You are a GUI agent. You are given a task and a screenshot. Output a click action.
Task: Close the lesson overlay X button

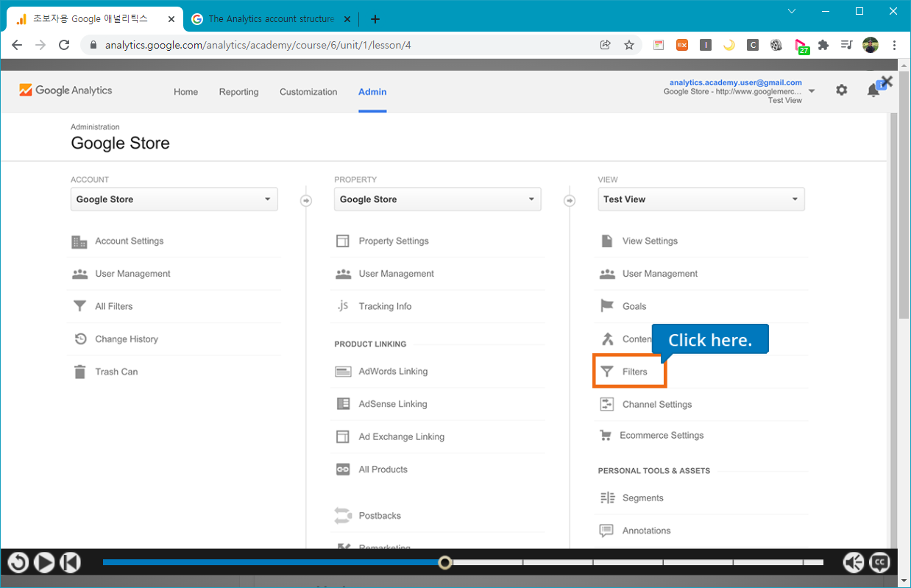pyautogui.click(x=887, y=82)
